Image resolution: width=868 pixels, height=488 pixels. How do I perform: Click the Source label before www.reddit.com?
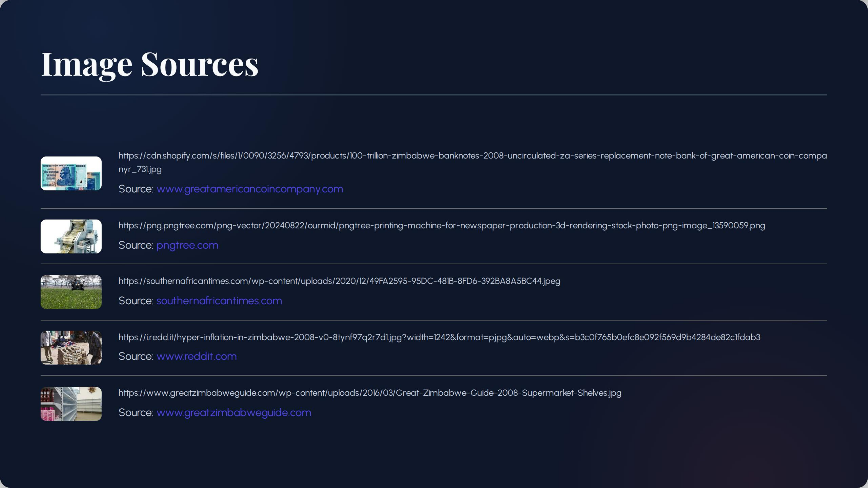point(136,356)
